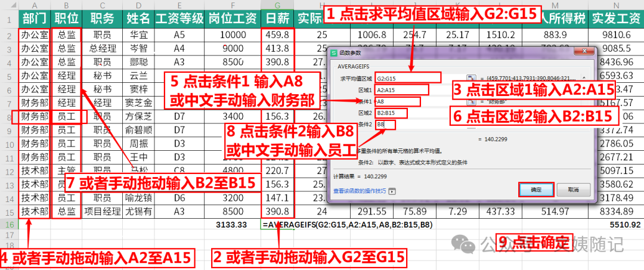
Task: Select column header N
Action: [x=615, y=5]
